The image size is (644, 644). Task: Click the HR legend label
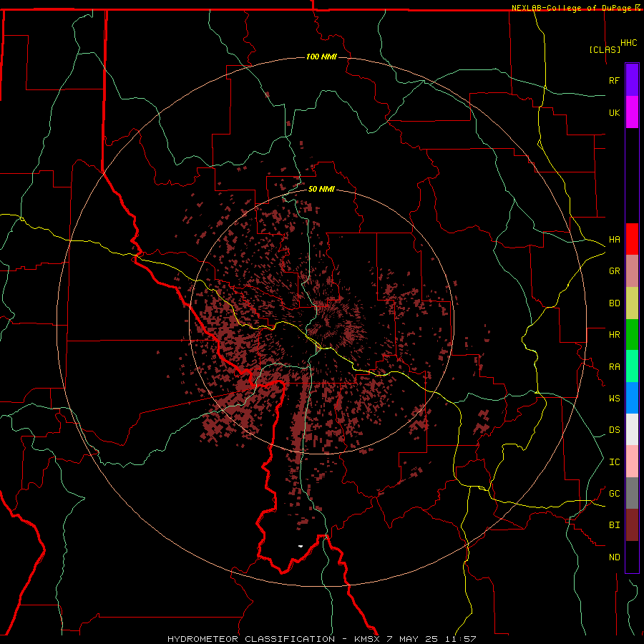point(614,335)
